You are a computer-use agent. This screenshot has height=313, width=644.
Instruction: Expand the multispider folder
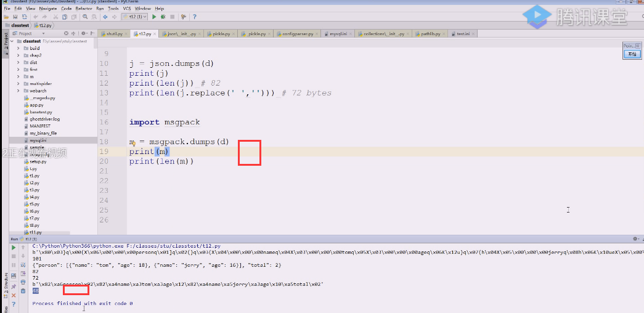18,84
